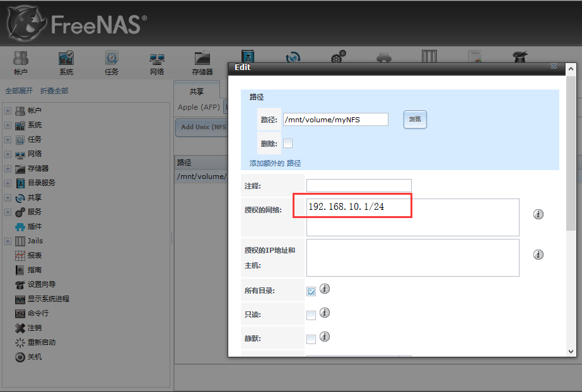Click the 注释 input field
The width and height of the screenshot is (582, 392).
[359, 185]
